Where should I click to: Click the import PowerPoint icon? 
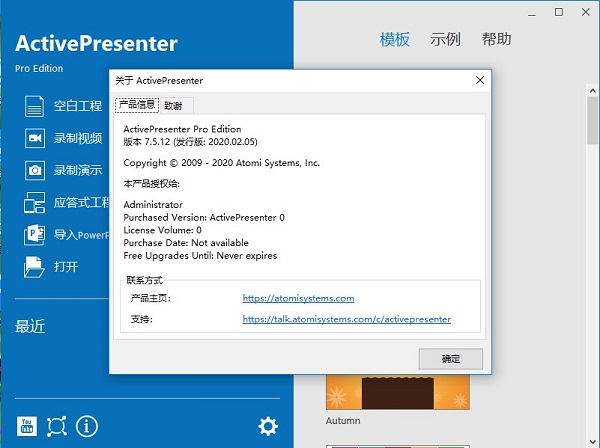tap(34, 235)
